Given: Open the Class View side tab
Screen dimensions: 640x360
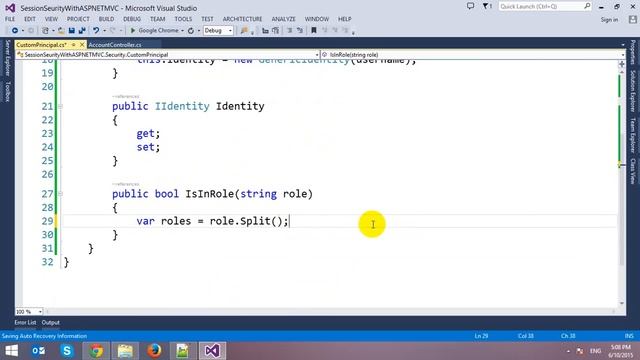Looking at the screenshot, I should [x=633, y=171].
